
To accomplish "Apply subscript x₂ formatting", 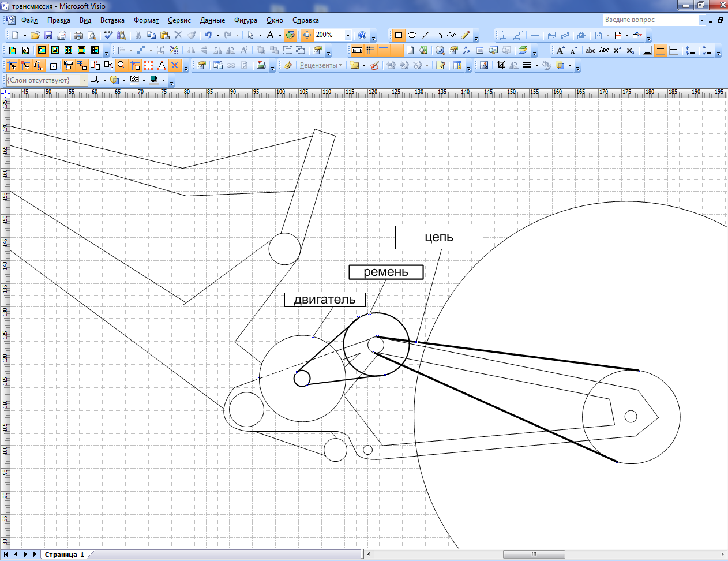I will tap(631, 50).
